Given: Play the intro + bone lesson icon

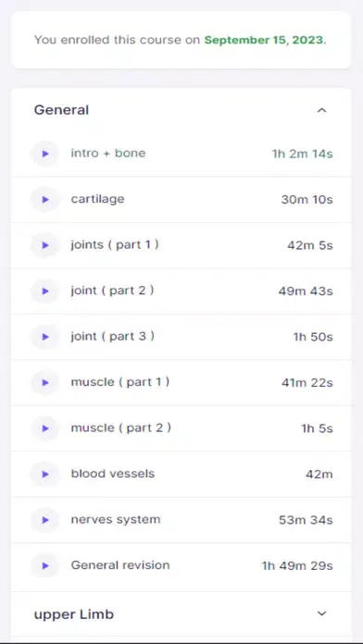Looking at the screenshot, I should click(45, 154).
